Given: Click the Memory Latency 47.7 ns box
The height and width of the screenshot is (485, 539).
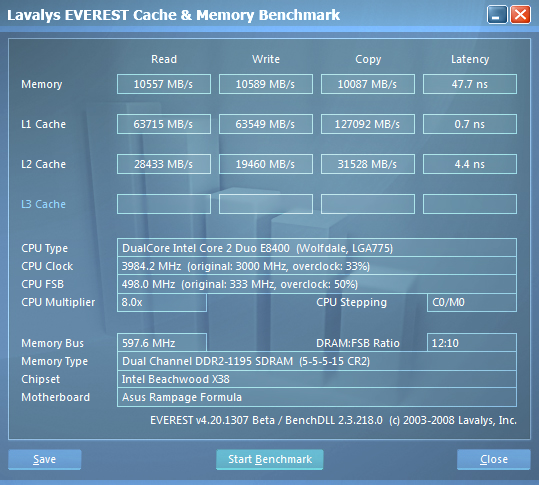Looking at the screenshot, I should 470,84.
